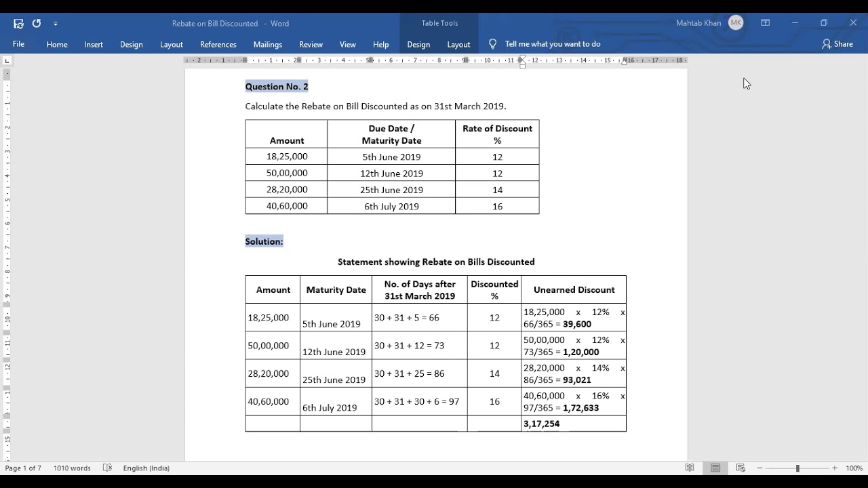Click the 100% zoom level
868x488 pixels.
coord(854,468)
